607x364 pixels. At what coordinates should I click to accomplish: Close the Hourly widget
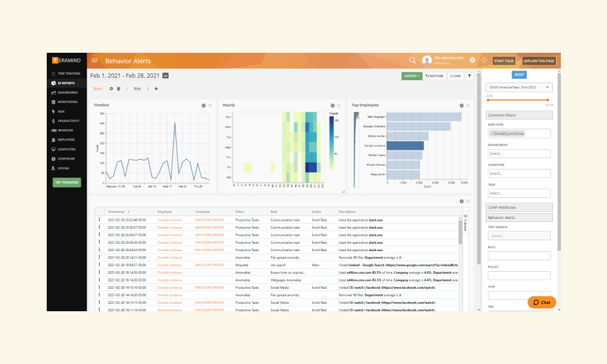(339, 106)
